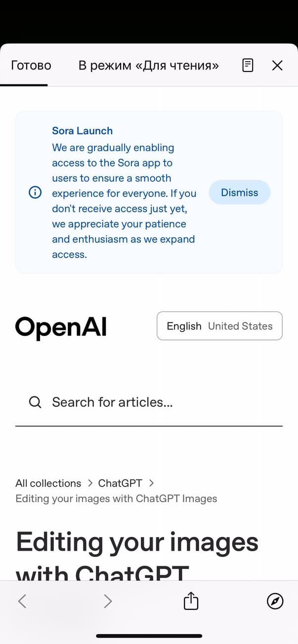
Task: Click the magnifying glass search icon
Action: click(35, 402)
